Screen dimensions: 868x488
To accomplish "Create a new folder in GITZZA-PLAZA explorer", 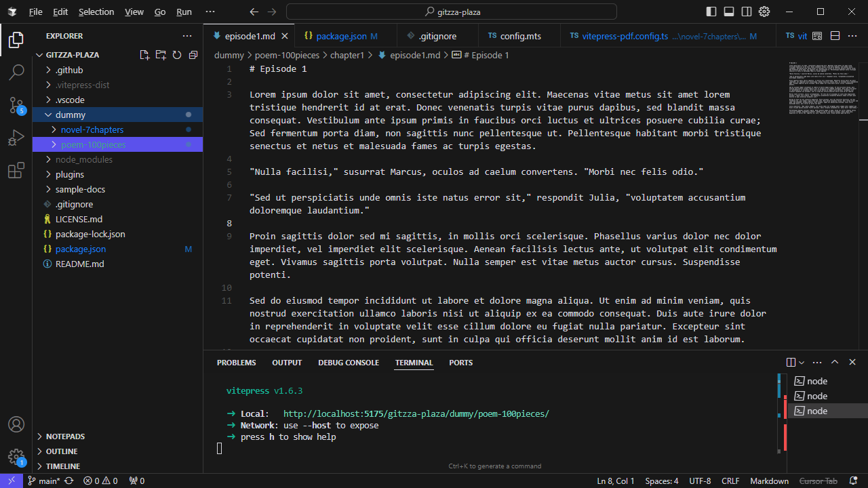I will tap(161, 55).
